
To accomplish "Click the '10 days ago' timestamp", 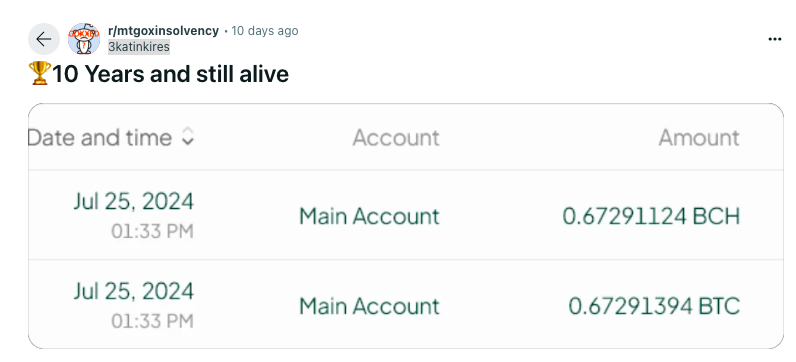I will 264,30.
